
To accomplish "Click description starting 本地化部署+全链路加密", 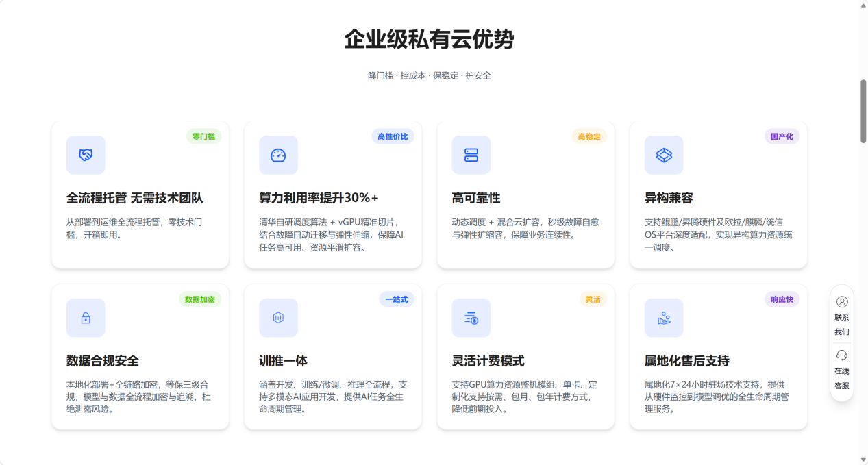I will 139,397.
